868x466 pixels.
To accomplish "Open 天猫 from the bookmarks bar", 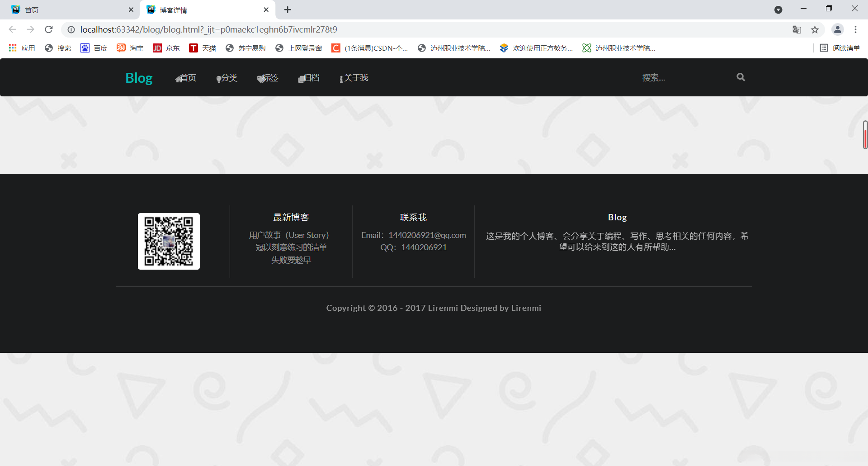I will [203, 48].
